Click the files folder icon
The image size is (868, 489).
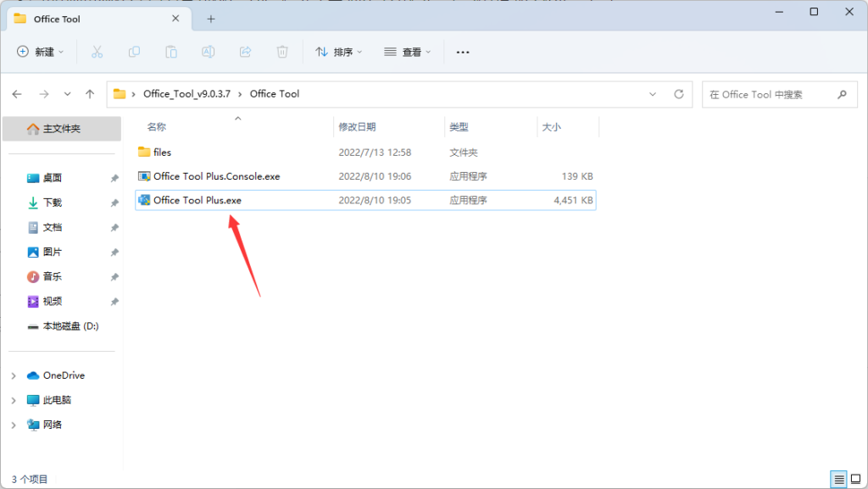click(144, 152)
